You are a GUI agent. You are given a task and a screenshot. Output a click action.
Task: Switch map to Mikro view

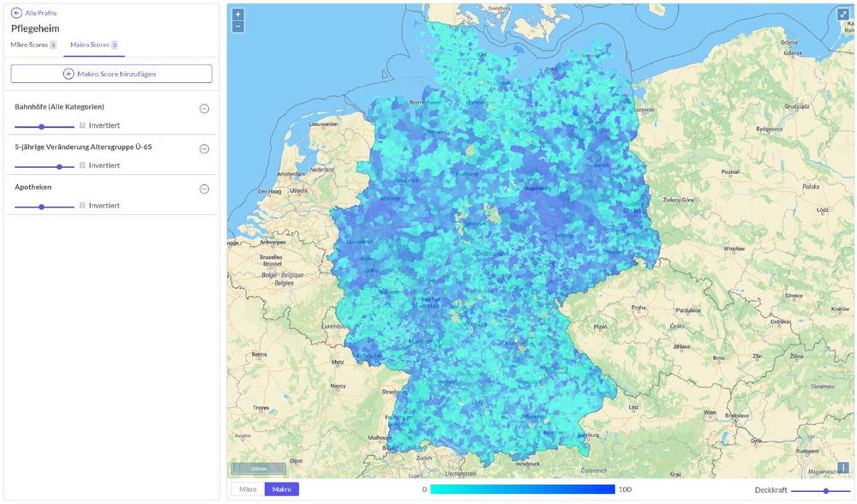coord(248,489)
